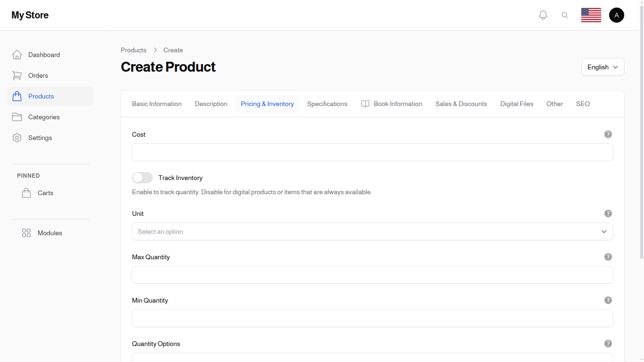The height and width of the screenshot is (362, 644).
Task: Expand the English language dropdown
Action: [x=603, y=67]
